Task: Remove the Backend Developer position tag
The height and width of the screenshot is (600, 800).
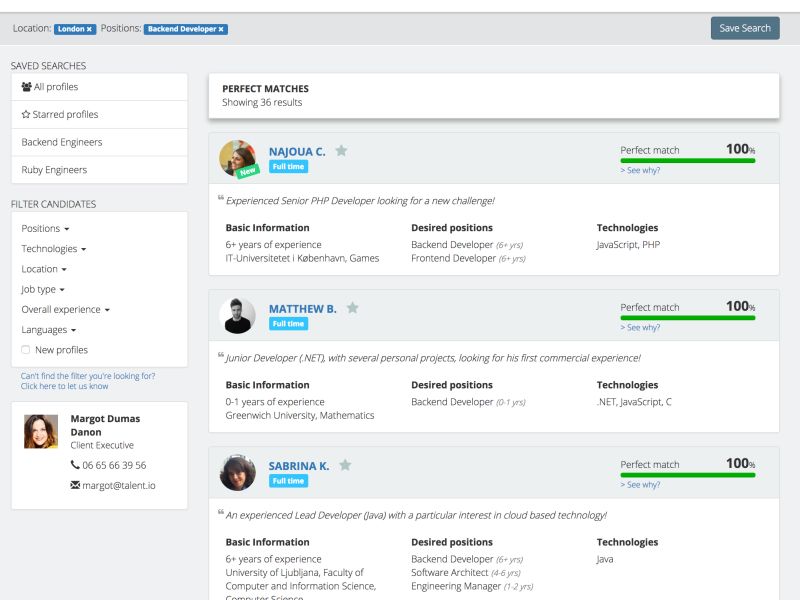Action: [x=221, y=29]
